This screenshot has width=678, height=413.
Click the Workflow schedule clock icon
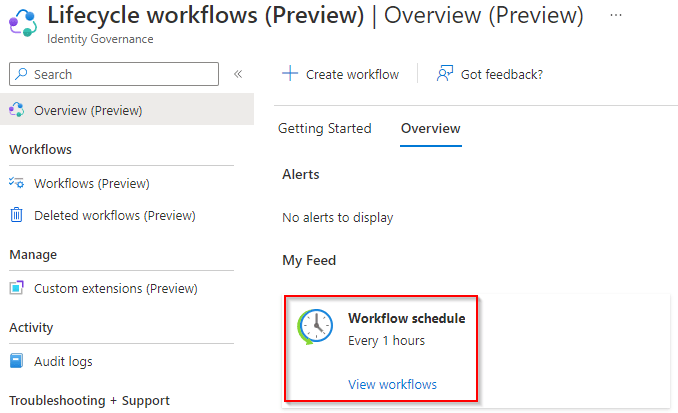pyautogui.click(x=314, y=328)
